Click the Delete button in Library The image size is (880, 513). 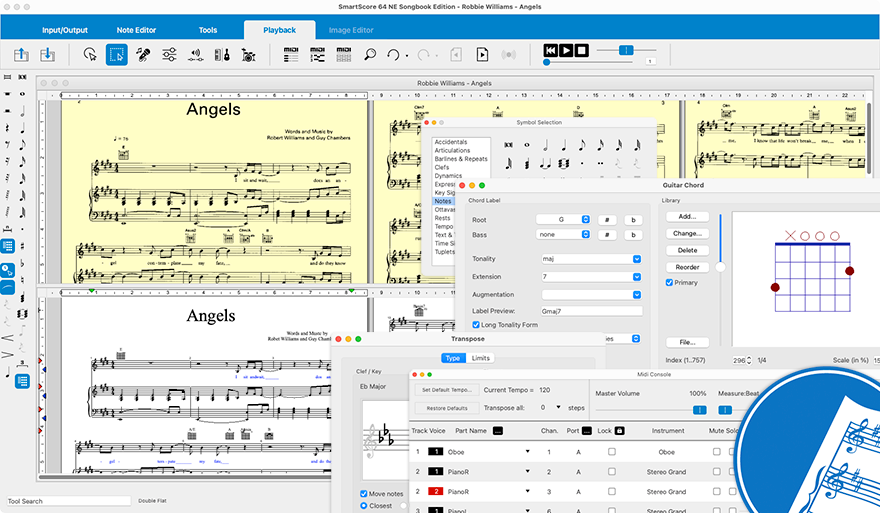pos(687,250)
